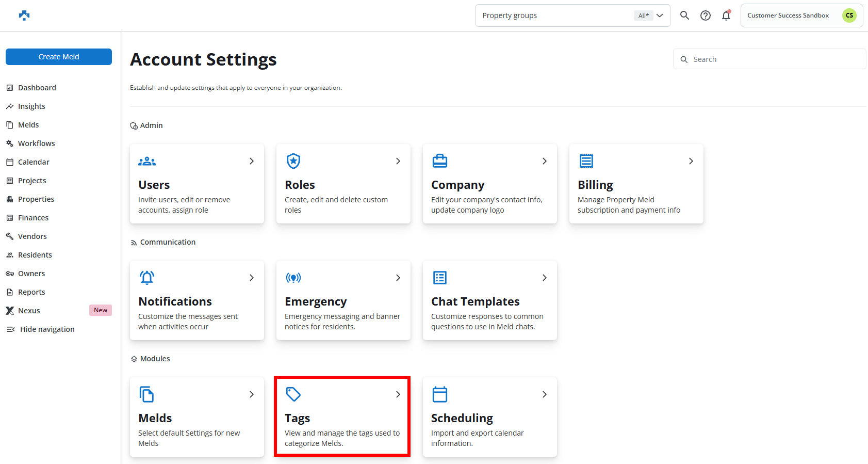Open the Property groups dropdown

tap(572, 15)
